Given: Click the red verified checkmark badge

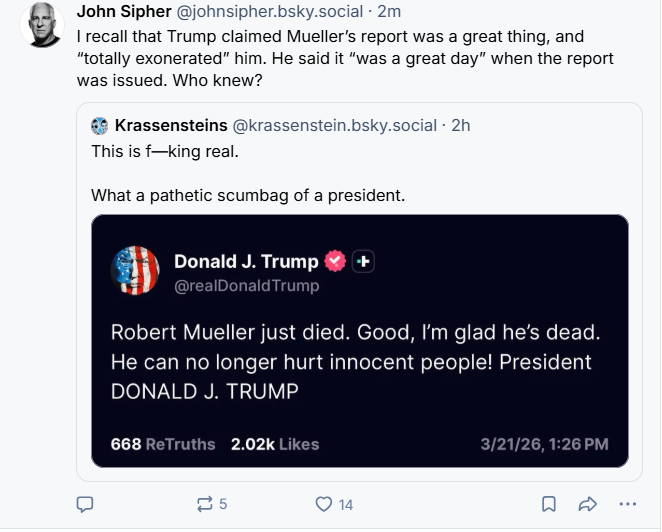Looking at the screenshot, I should pyautogui.click(x=336, y=262).
